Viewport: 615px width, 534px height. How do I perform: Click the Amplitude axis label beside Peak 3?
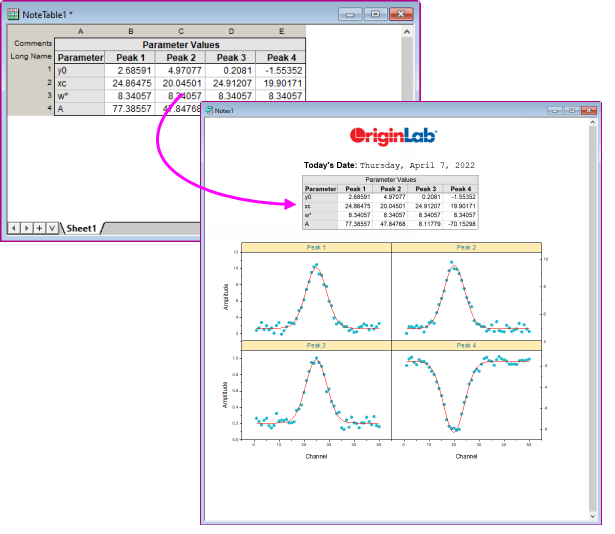225,395
